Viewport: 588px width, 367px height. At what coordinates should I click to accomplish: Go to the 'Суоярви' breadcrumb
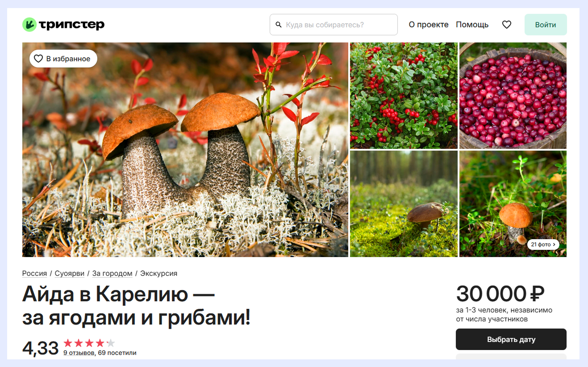[70, 274]
